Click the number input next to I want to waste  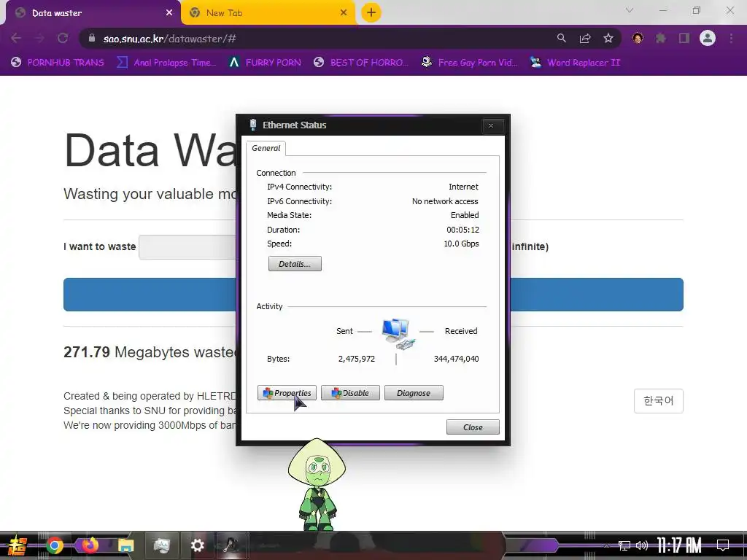point(187,246)
